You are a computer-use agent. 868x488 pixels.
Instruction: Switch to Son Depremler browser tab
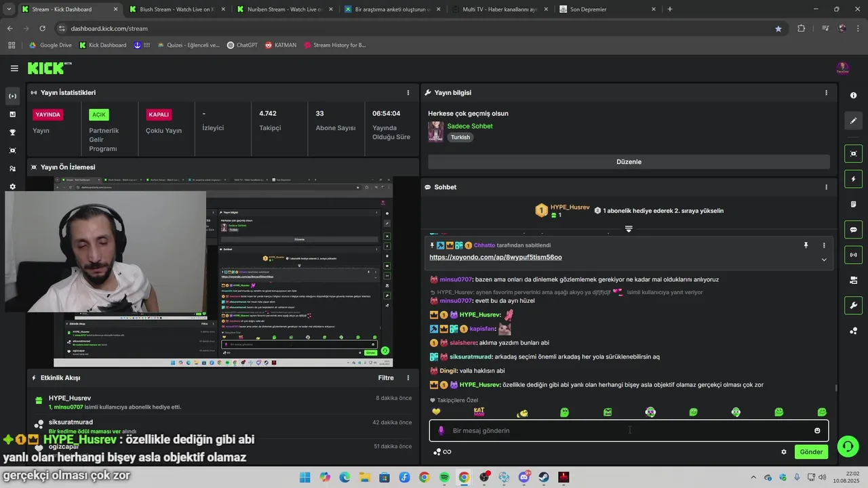(x=607, y=9)
